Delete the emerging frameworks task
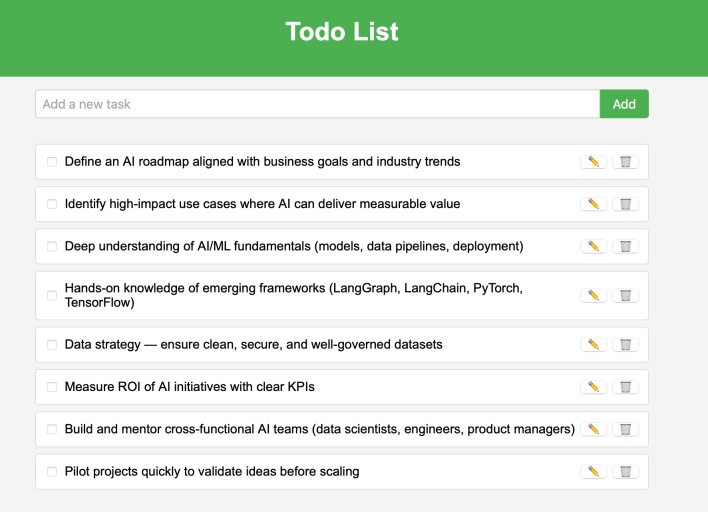This screenshot has height=512, width=708. pyautogui.click(x=625, y=295)
